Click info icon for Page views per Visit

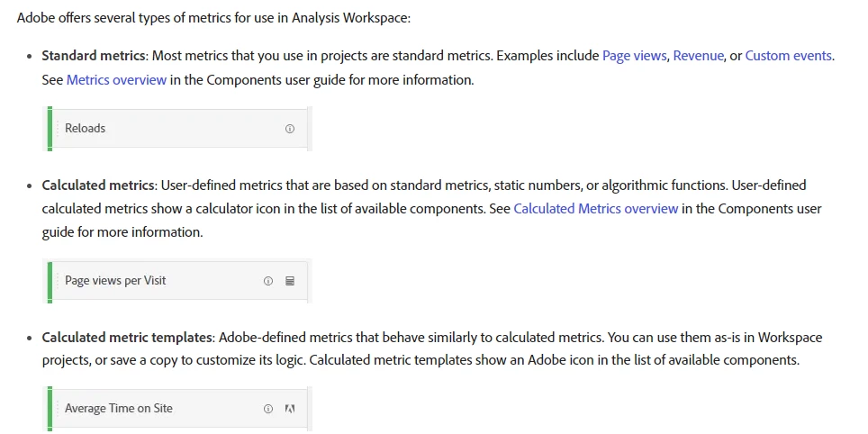pyautogui.click(x=268, y=281)
